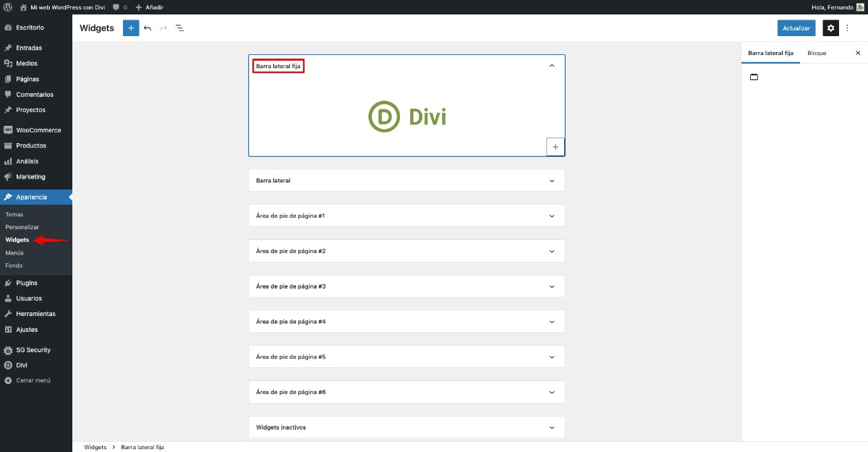Click Añadir in the admin bar
The height and width of the screenshot is (452, 868).
pyautogui.click(x=150, y=7)
